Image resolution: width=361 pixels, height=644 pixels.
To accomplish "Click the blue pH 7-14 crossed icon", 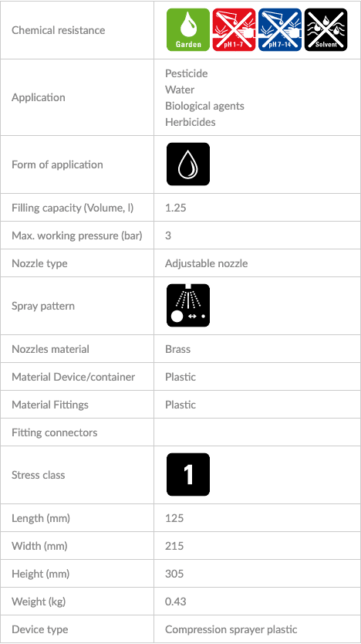I will (x=280, y=30).
